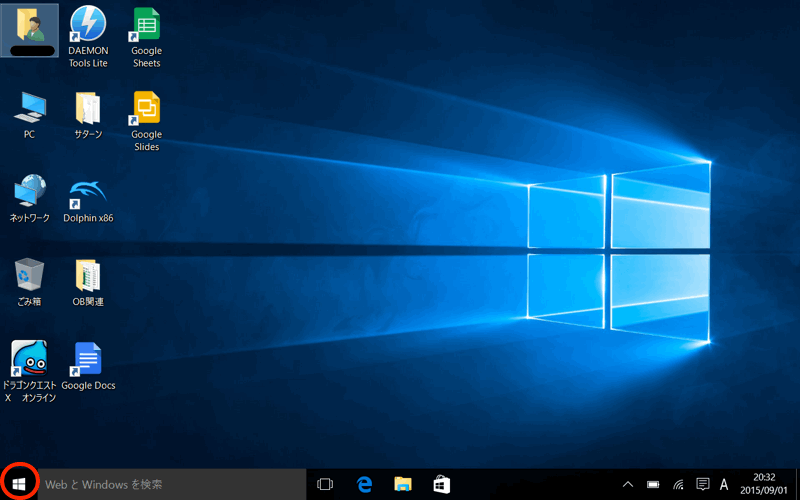Open the Windows Start menu
This screenshot has height=500, width=800.
(18, 484)
